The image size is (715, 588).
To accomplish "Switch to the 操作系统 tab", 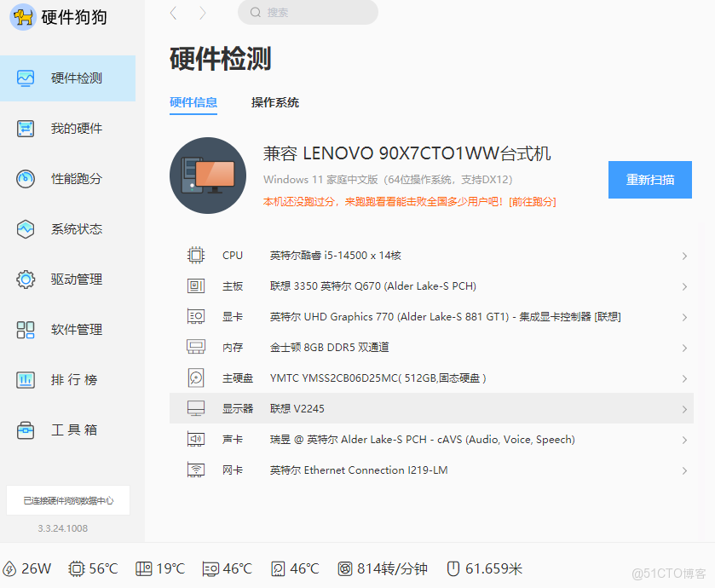I will [274, 102].
